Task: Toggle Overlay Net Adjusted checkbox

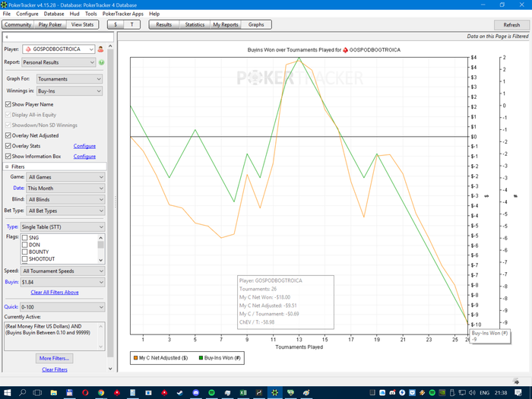Action: pyautogui.click(x=8, y=135)
